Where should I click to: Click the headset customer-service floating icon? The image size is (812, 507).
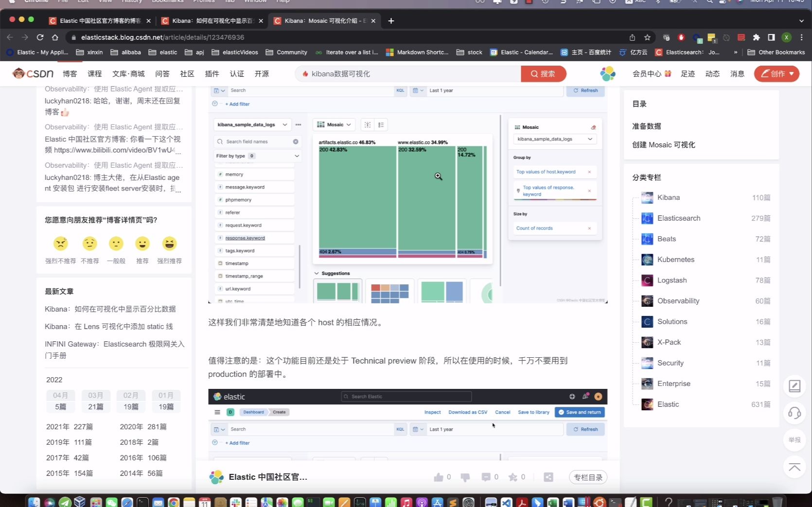click(794, 413)
